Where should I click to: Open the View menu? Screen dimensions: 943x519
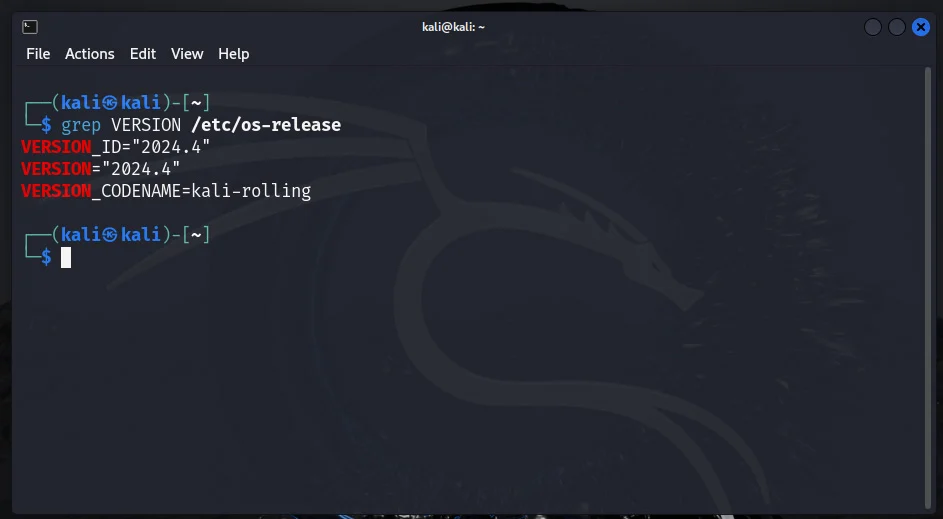pyautogui.click(x=187, y=54)
